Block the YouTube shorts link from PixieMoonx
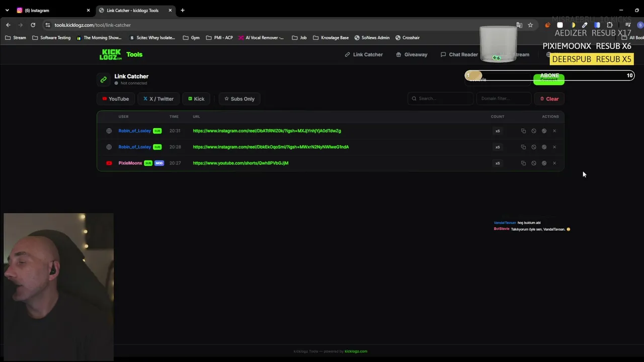This screenshot has height=362, width=644. point(534,163)
